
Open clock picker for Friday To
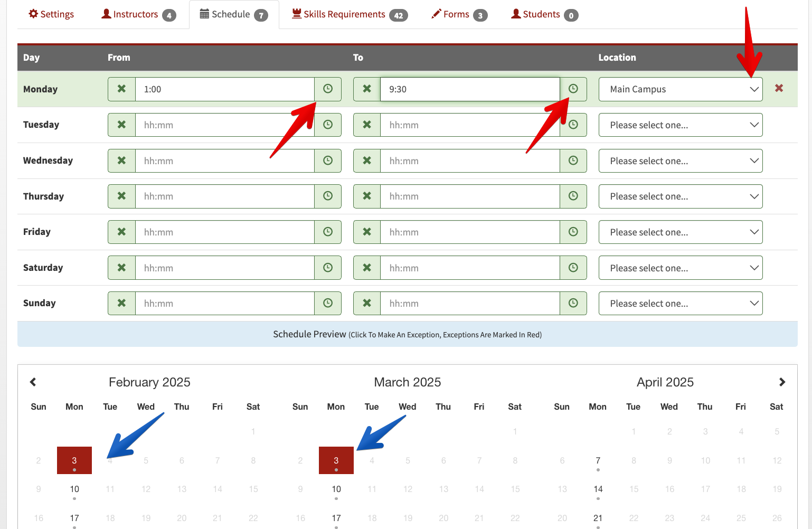(573, 232)
